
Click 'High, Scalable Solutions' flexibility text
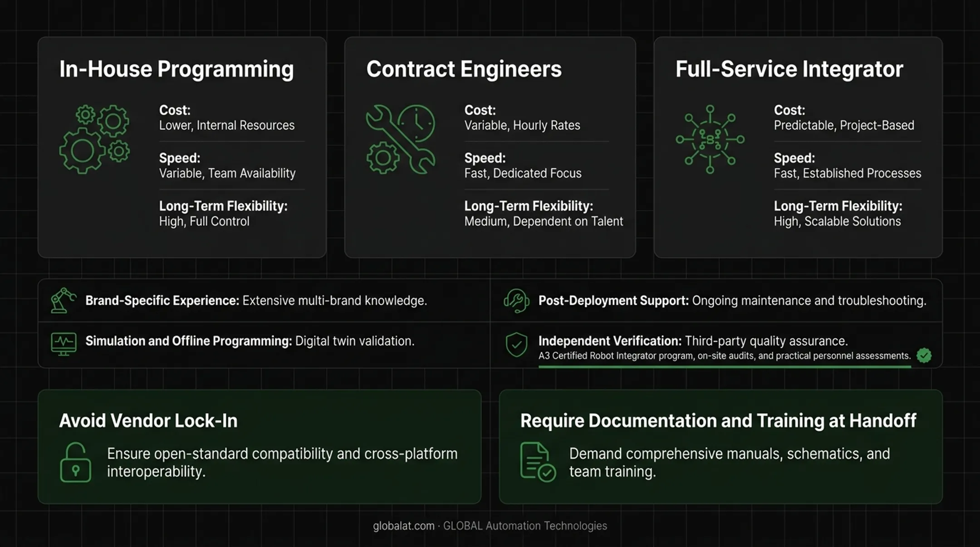click(x=837, y=221)
